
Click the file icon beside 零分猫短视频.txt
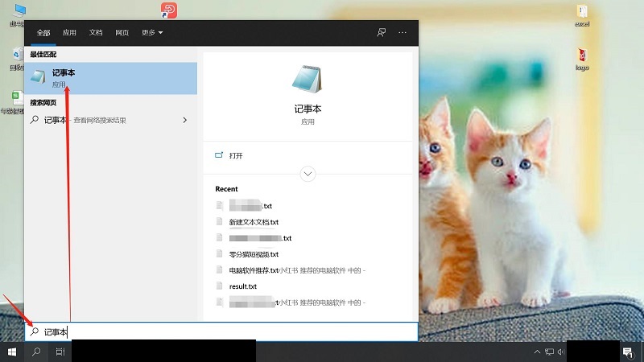(x=219, y=254)
